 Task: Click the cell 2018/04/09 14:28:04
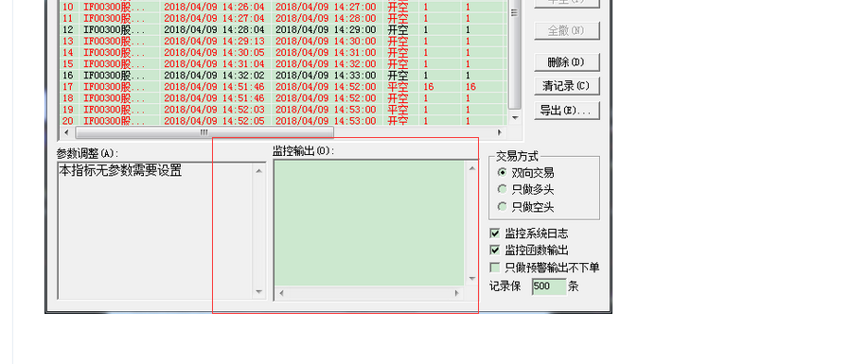tap(214, 30)
